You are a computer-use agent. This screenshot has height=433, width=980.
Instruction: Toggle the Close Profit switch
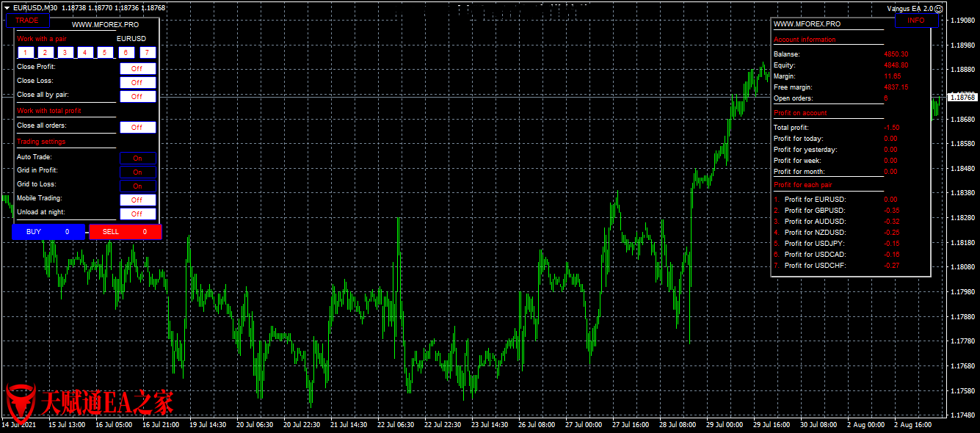click(137, 68)
